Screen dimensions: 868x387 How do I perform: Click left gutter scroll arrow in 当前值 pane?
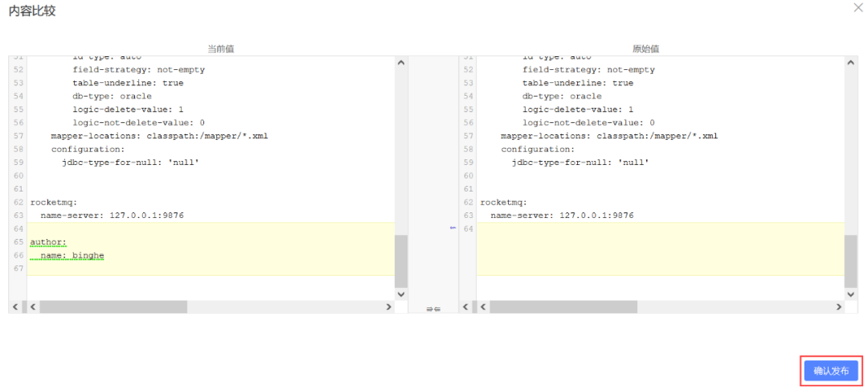[15, 307]
